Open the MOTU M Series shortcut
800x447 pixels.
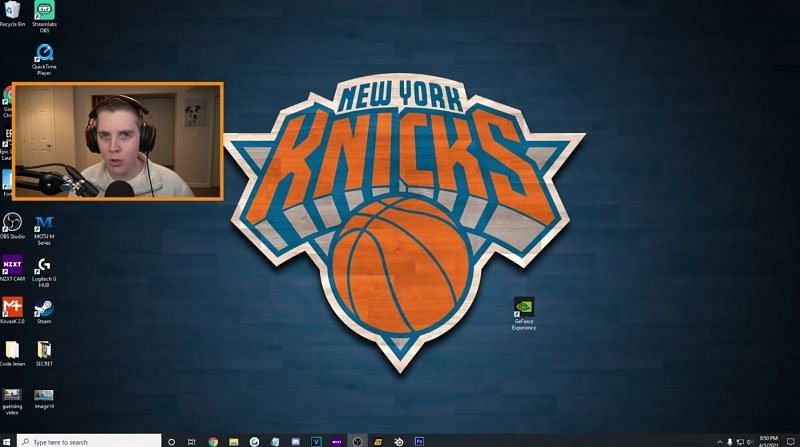coord(44,230)
